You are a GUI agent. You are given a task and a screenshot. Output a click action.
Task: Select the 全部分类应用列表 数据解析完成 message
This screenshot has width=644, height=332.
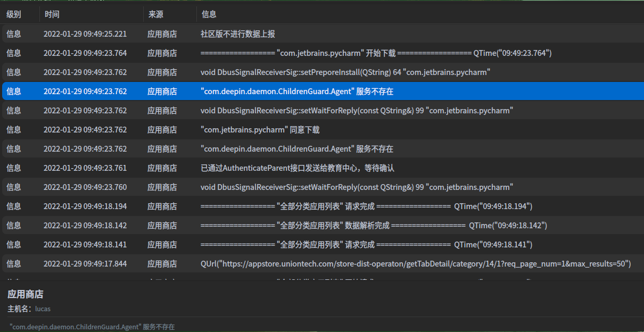(374, 226)
